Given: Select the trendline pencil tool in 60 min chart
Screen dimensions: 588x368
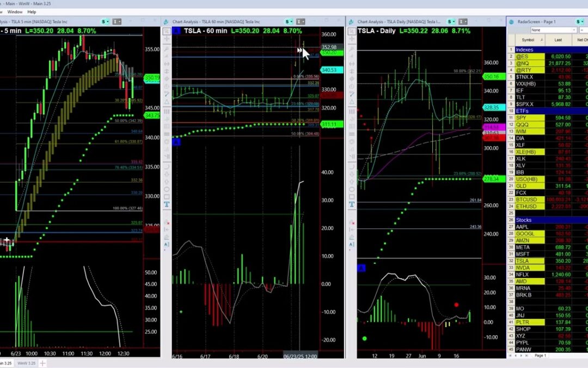Looking at the screenshot, I should (167, 94).
